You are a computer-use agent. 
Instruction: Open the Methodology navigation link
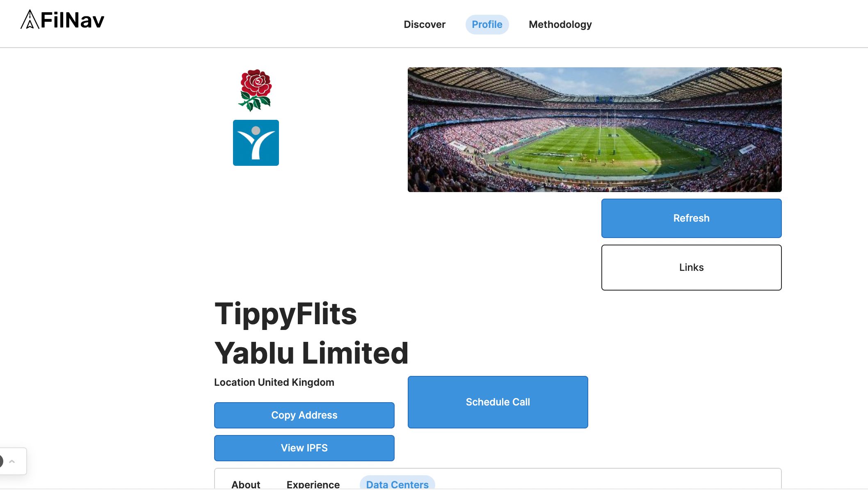point(560,25)
